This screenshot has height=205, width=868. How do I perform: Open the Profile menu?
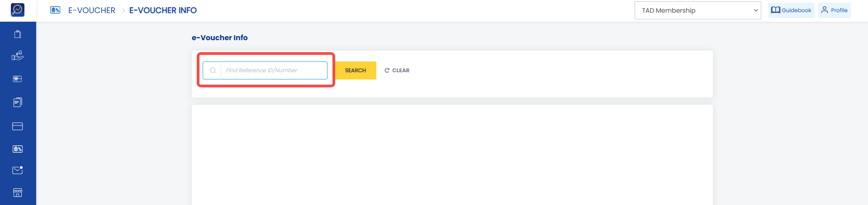pos(835,10)
